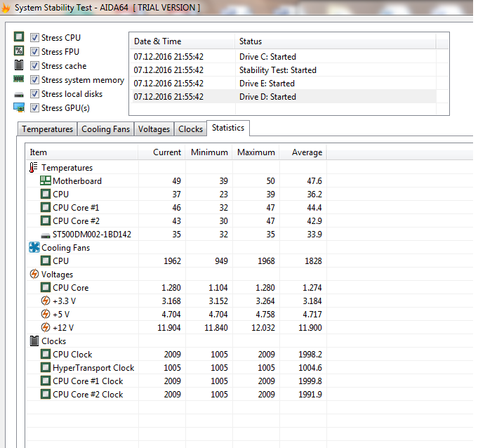
Task: Open the Cooling Fans tab
Action: point(105,129)
